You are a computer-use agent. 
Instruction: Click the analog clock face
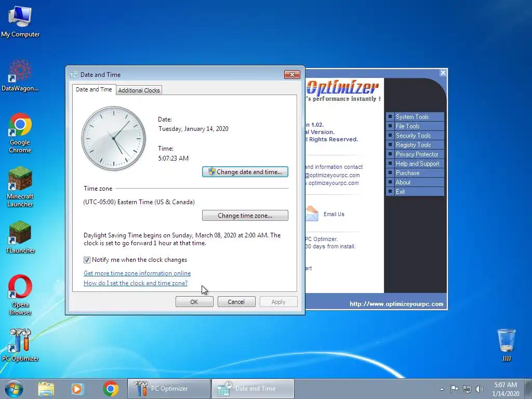tap(113, 138)
